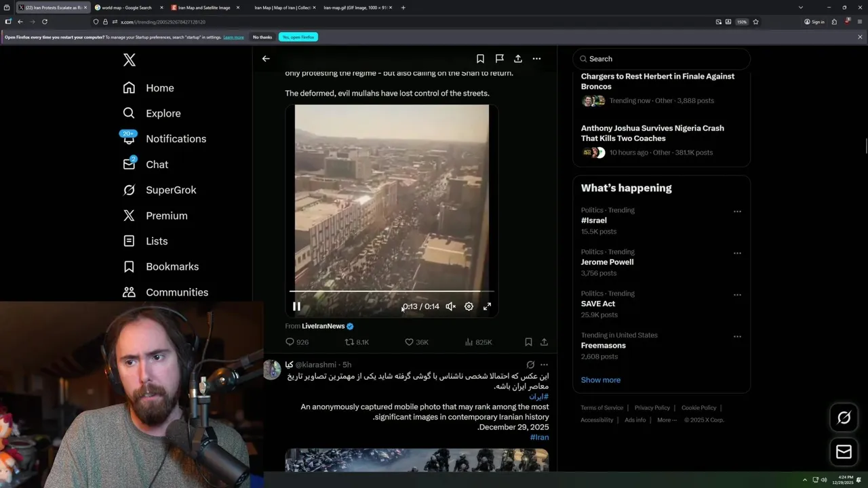Image resolution: width=868 pixels, height=488 pixels.
Task: Unmute the video sound
Action: (450, 306)
